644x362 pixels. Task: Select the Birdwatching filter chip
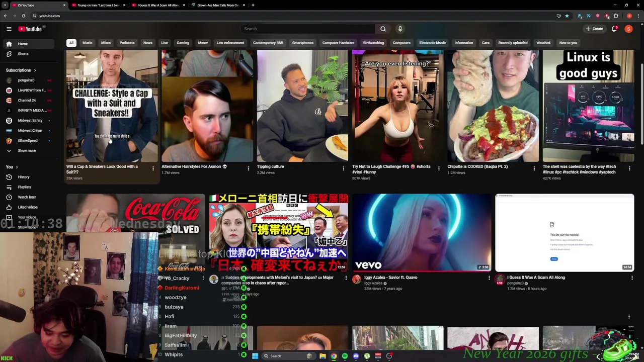click(x=373, y=43)
